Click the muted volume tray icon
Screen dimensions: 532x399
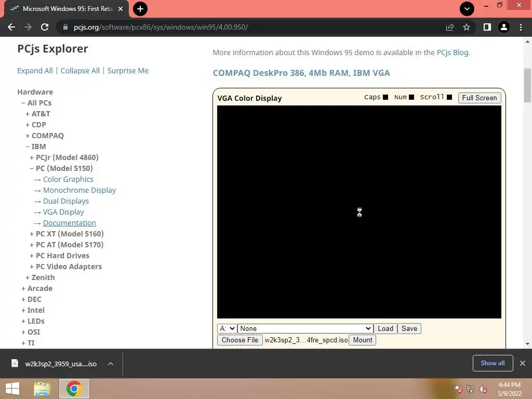click(483, 389)
